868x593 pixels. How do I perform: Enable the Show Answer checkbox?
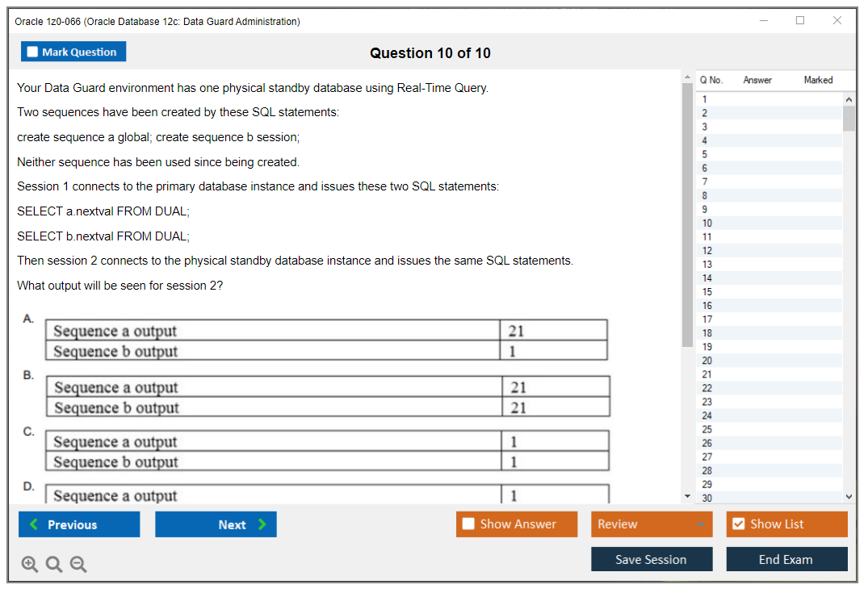pyautogui.click(x=467, y=524)
